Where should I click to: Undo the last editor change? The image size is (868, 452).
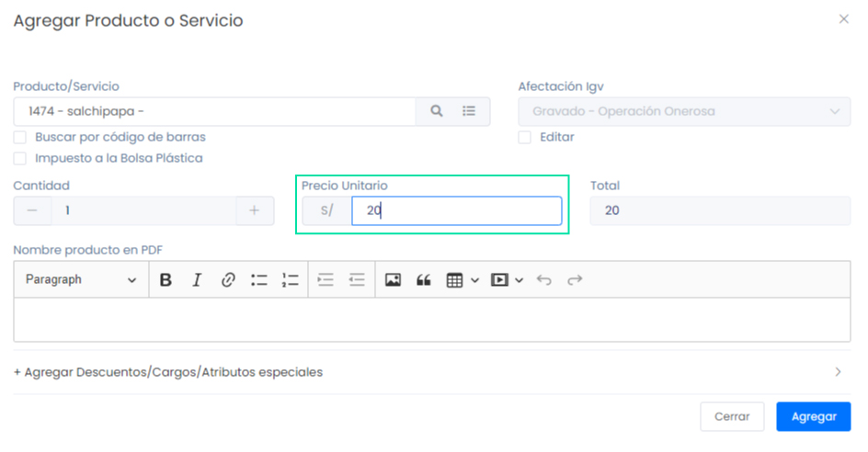543,280
